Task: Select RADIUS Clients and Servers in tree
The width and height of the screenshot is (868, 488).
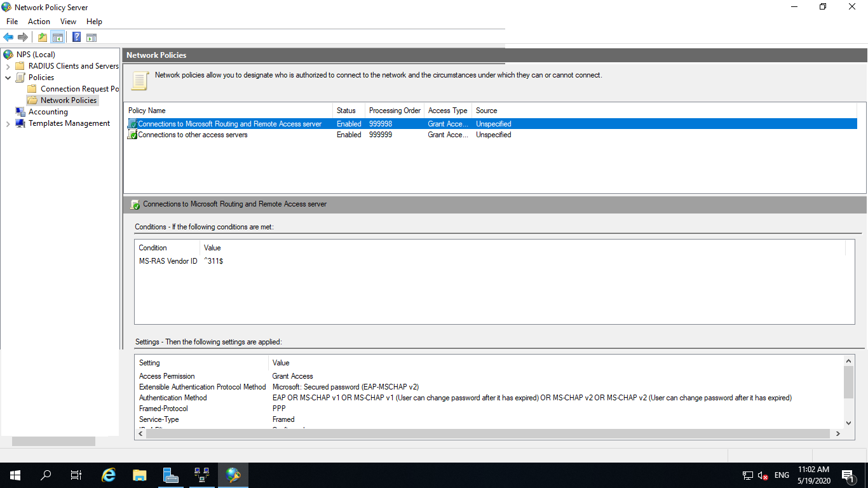Action: click(74, 66)
